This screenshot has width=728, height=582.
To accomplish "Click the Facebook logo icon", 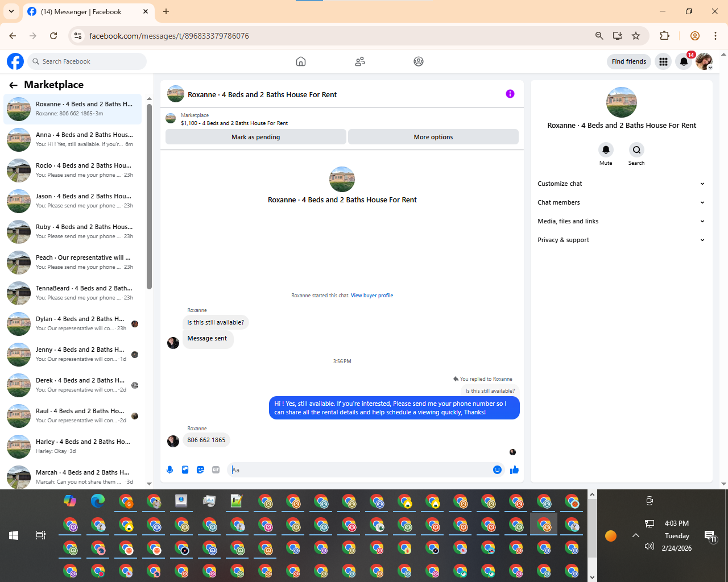I will pyautogui.click(x=15, y=61).
